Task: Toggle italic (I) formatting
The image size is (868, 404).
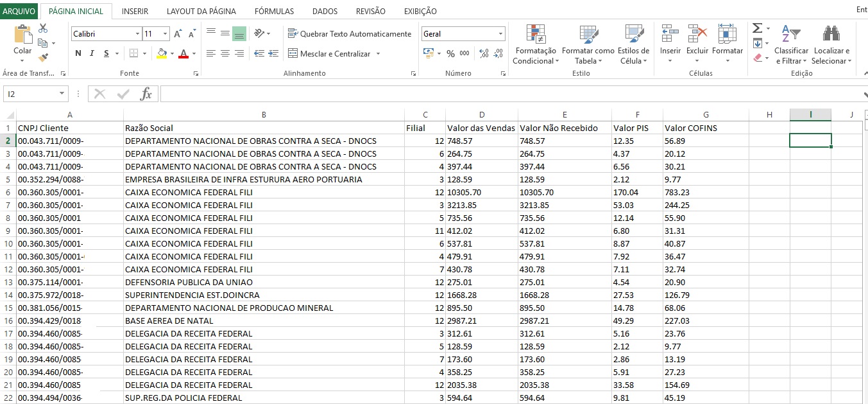Action: 92,54
